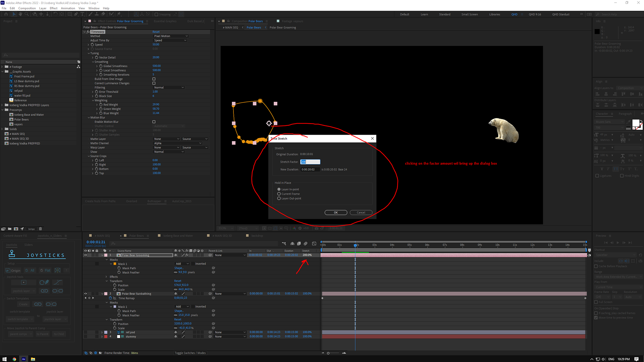The image size is (644, 362).
Task: Select Layer Out-point radio button
Action: tap(279, 198)
